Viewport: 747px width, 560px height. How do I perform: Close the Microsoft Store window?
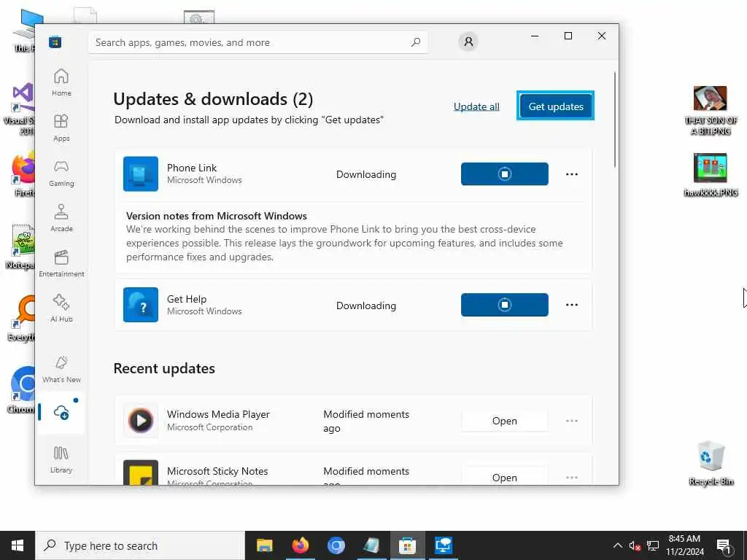point(602,36)
